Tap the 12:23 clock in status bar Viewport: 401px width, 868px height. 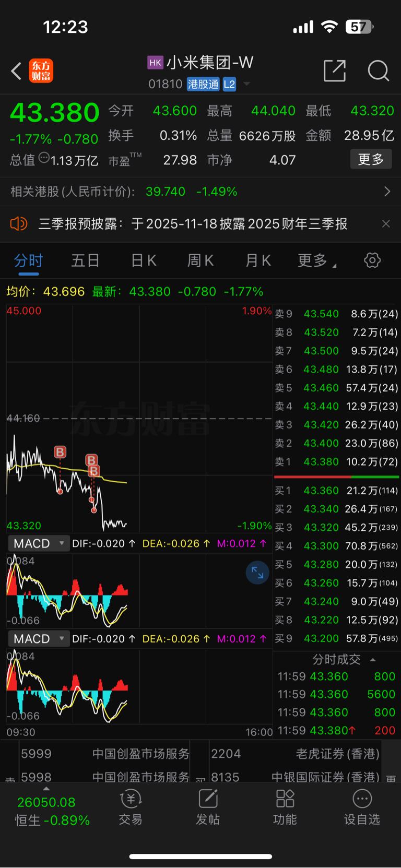tap(65, 27)
